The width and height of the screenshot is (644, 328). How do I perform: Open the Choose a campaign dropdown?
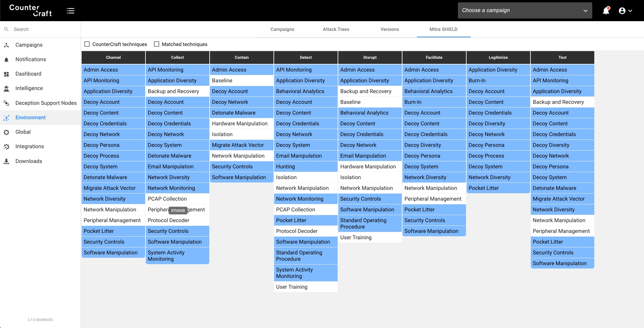(525, 10)
